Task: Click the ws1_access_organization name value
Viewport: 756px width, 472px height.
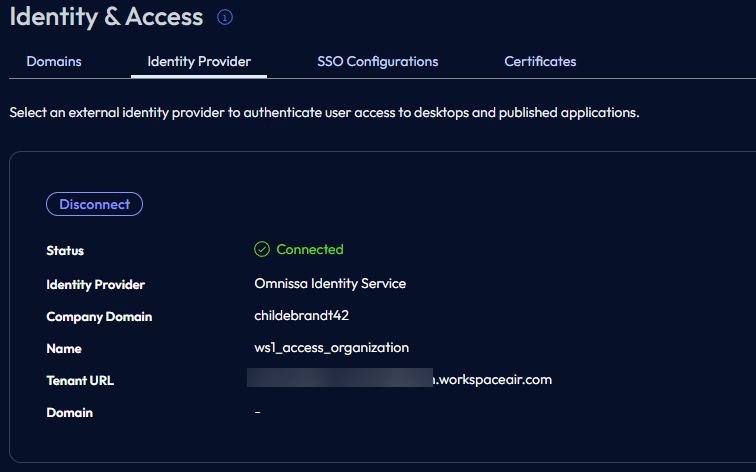Action: click(x=331, y=348)
